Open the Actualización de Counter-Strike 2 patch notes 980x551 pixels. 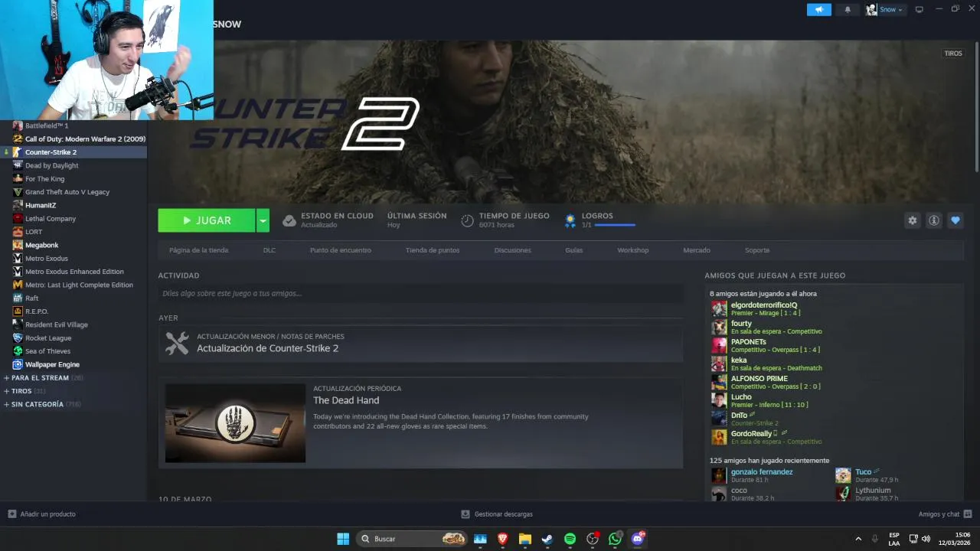(267, 348)
